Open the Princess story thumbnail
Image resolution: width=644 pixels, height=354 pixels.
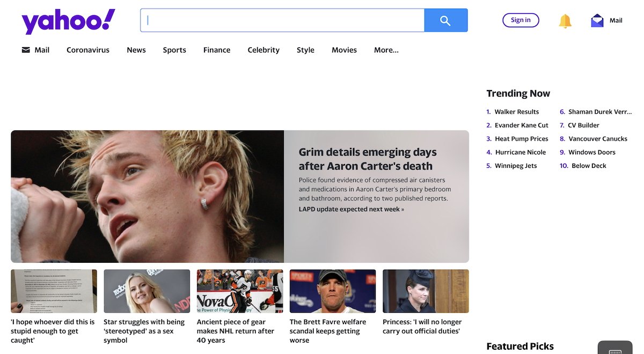[426, 291]
